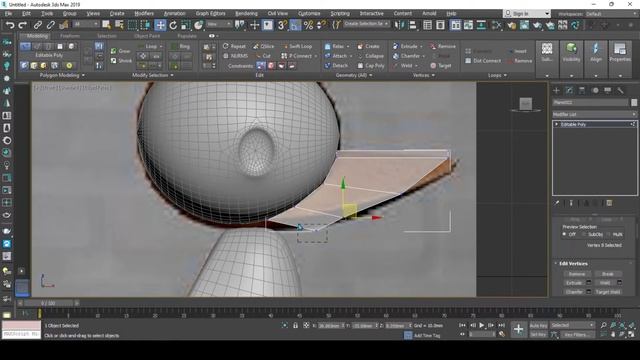640x360 pixels.
Task: Click the Grow selection button
Action: (121, 51)
